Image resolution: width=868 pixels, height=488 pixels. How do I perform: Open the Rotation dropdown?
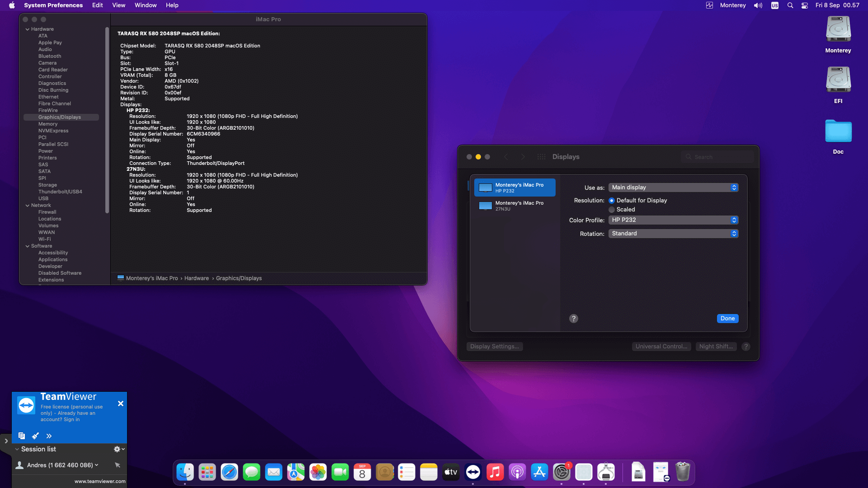point(673,234)
